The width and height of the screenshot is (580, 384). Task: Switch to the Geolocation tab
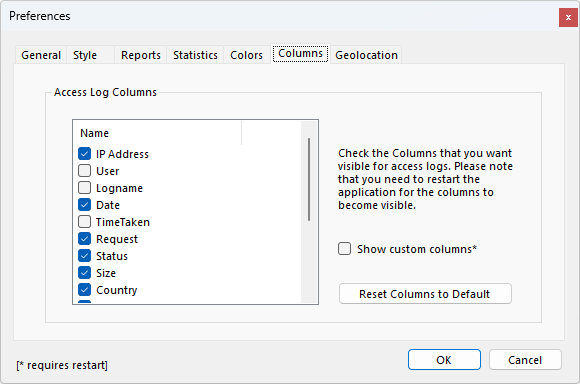click(366, 55)
